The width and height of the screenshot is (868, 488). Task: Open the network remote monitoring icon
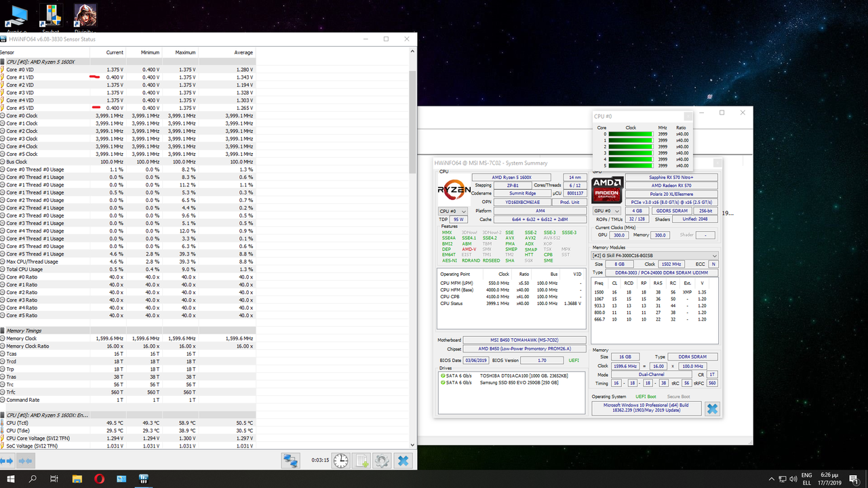(x=291, y=461)
